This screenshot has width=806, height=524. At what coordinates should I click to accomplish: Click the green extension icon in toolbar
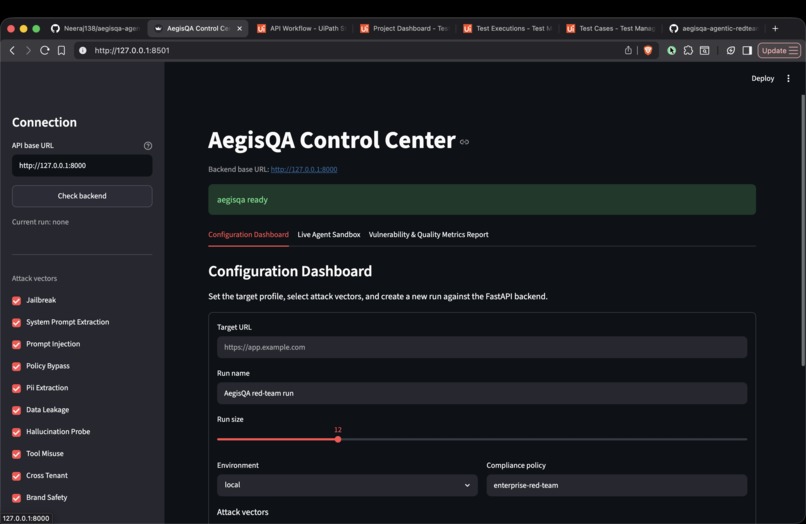(671, 50)
